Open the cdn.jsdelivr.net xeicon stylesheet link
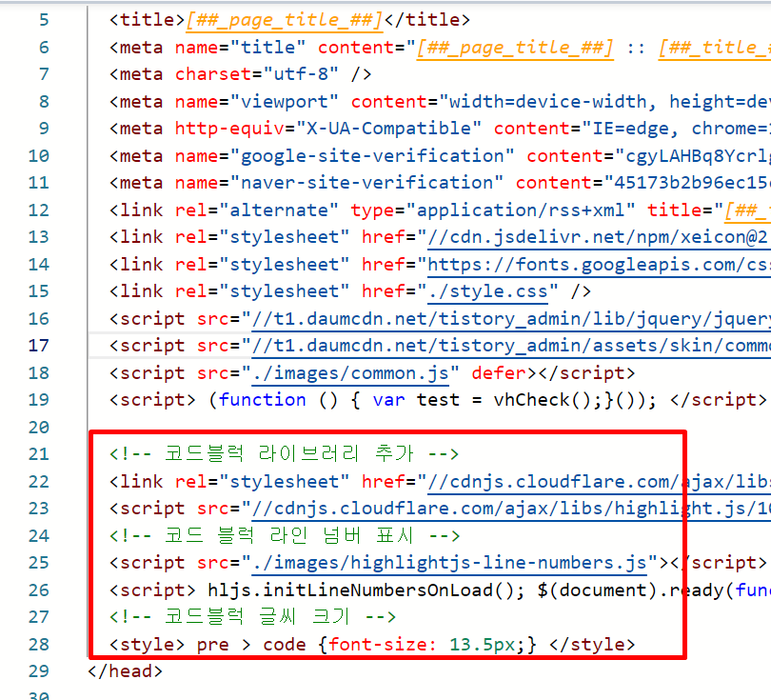771x700 pixels. [x=599, y=237]
